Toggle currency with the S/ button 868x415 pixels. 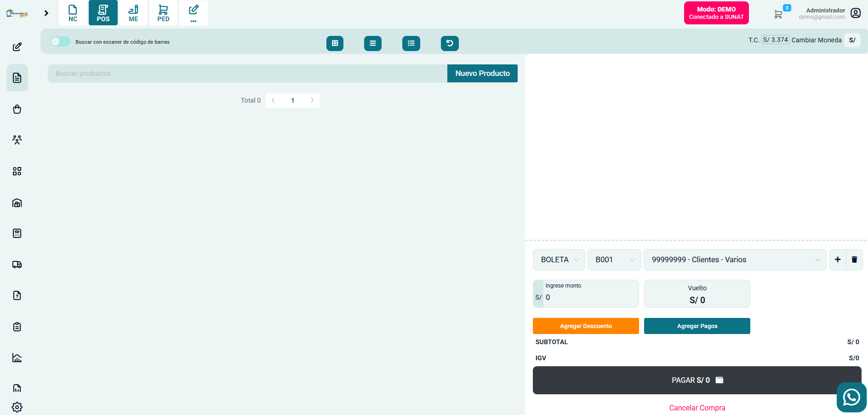point(852,40)
